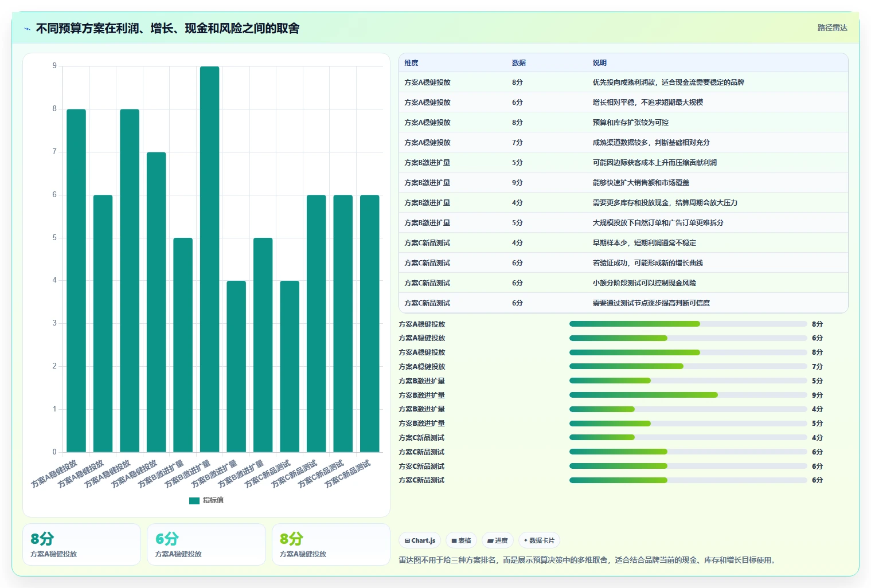The image size is (871, 588).
Task: Click the 7分 progress bar track
Action: [688, 366]
